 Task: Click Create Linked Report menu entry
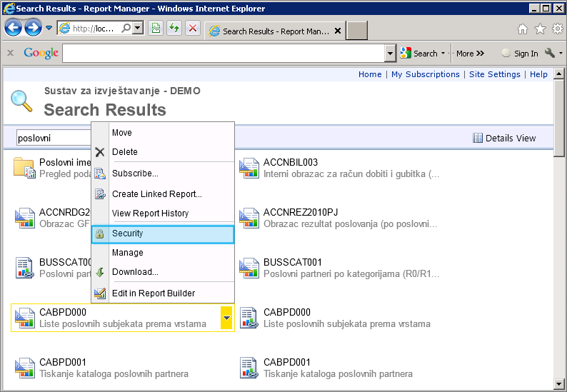point(156,194)
